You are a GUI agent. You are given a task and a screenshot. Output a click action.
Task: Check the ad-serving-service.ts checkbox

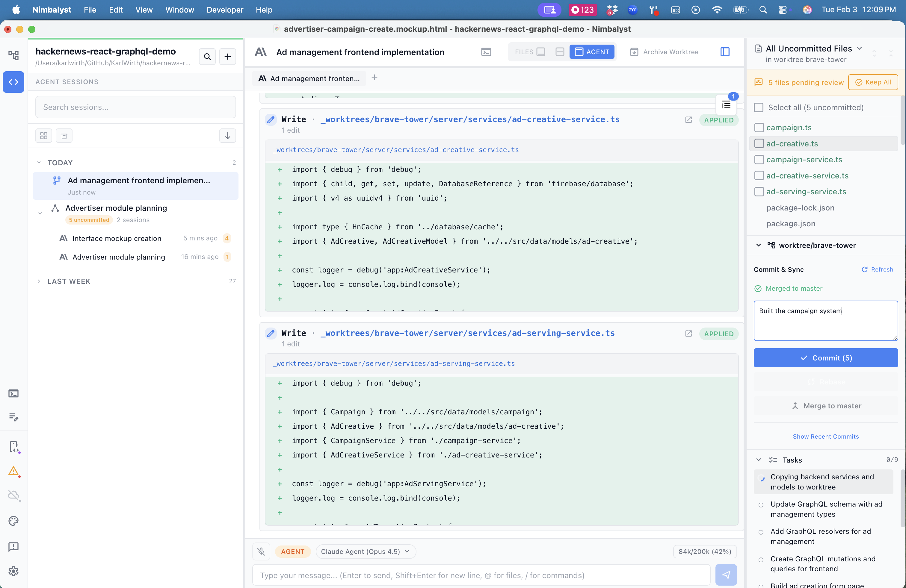[x=759, y=191]
